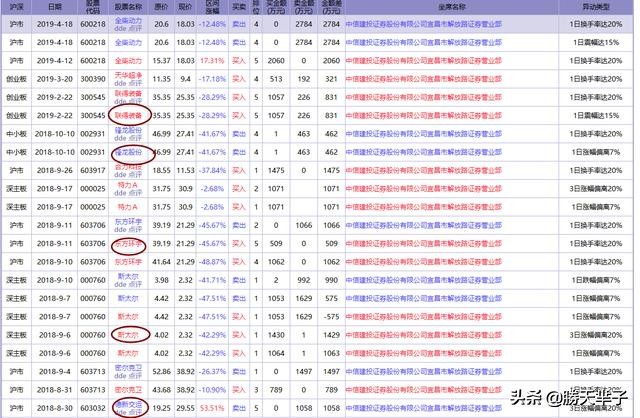Select date cell 2018-8-30
Screen dimensions: 640x418
(55, 408)
